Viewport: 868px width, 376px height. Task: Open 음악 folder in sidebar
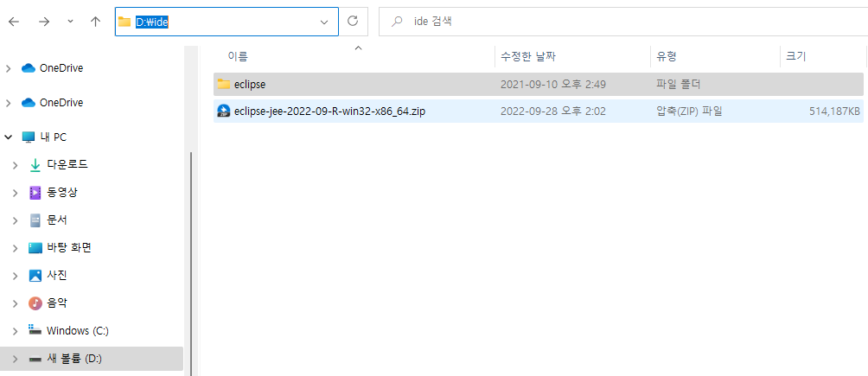click(x=57, y=303)
